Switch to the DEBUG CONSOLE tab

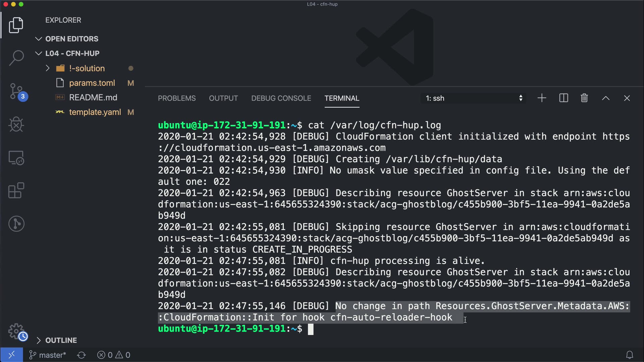(281, 98)
